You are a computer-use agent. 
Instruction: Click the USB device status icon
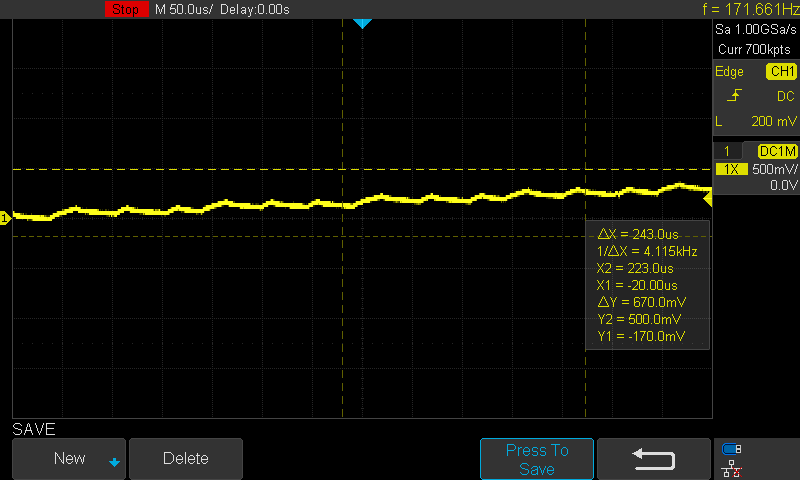732,449
